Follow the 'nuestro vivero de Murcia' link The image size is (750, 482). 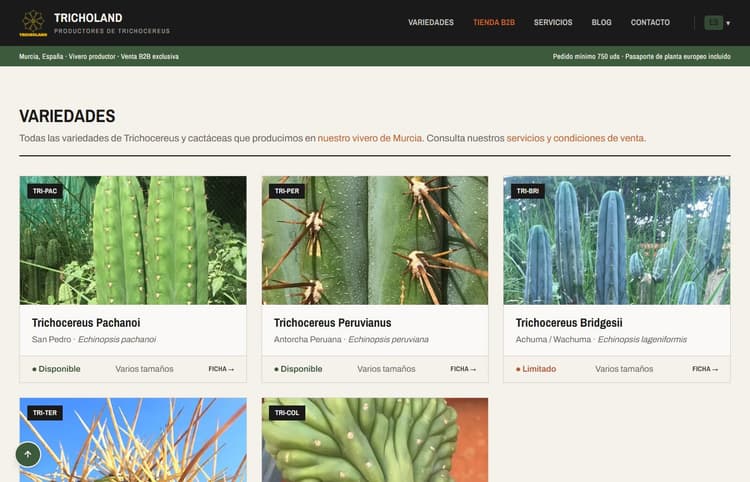coord(370,138)
